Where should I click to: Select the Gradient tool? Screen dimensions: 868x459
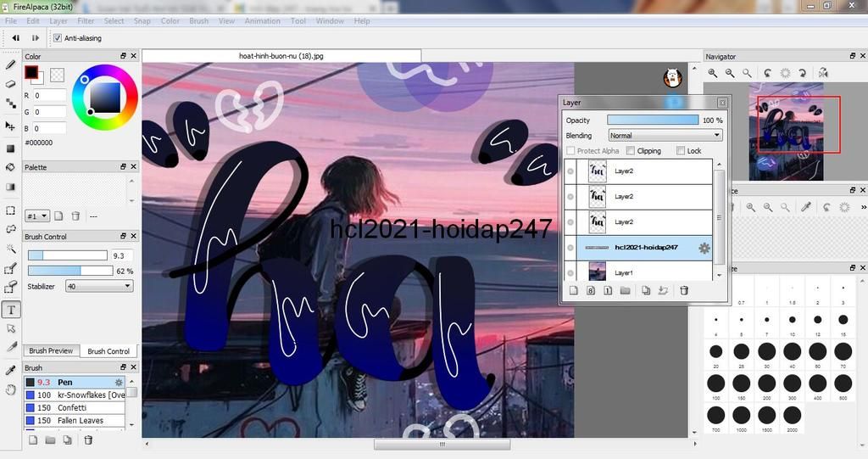10,187
